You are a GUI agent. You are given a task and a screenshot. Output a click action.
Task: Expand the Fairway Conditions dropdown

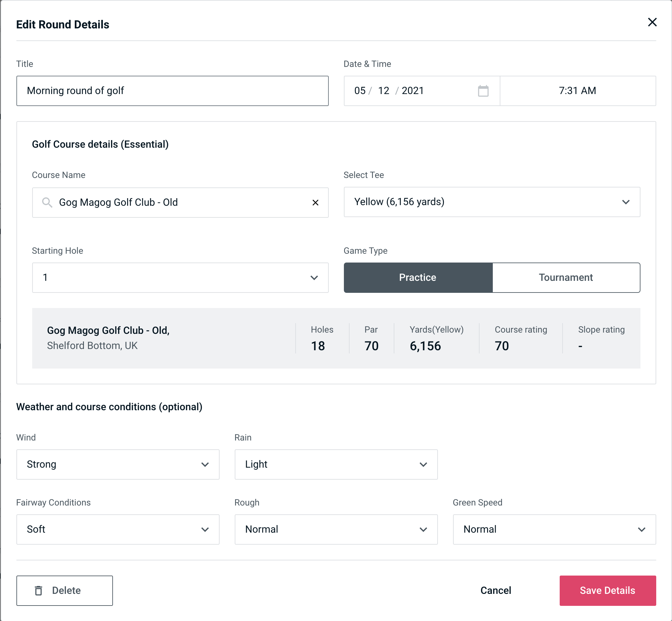pos(118,529)
